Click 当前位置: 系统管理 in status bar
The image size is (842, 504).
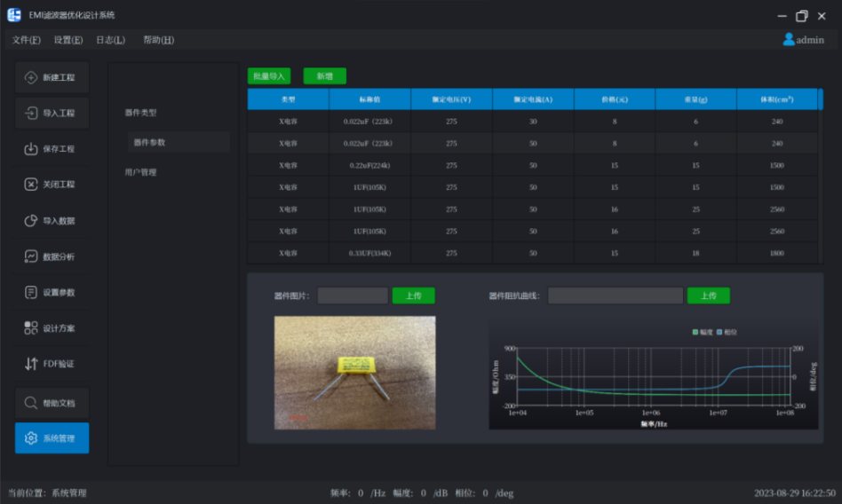[x=47, y=492]
